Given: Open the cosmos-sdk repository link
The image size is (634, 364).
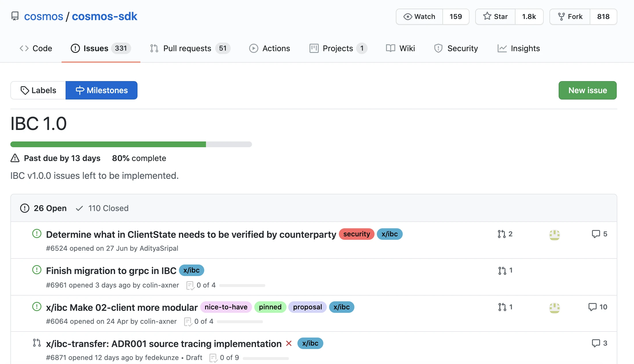Looking at the screenshot, I should [x=104, y=16].
